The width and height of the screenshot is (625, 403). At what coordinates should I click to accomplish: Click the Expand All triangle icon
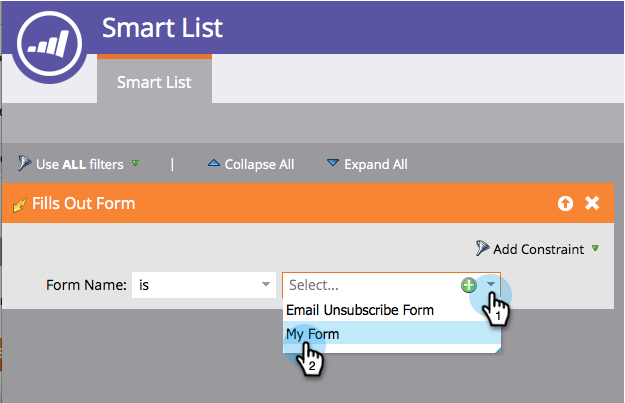click(x=333, y=164)
